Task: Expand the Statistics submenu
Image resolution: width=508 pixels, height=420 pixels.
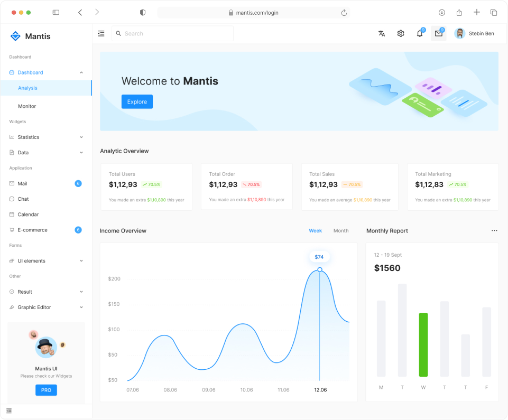Action: click(x=81, y=137)
